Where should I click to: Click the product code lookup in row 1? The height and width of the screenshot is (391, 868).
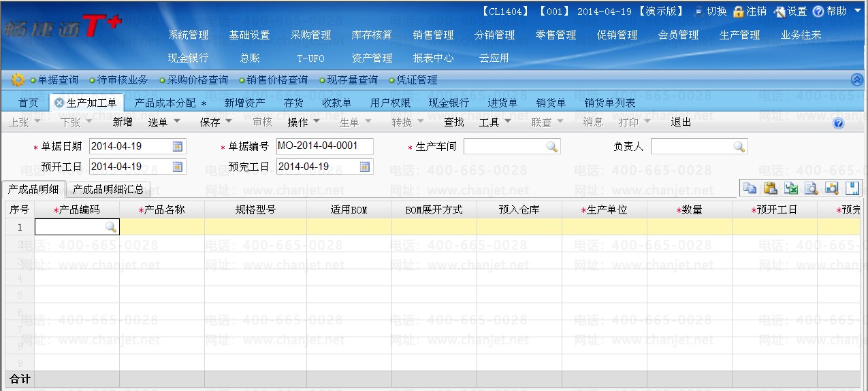click(110, 226)
